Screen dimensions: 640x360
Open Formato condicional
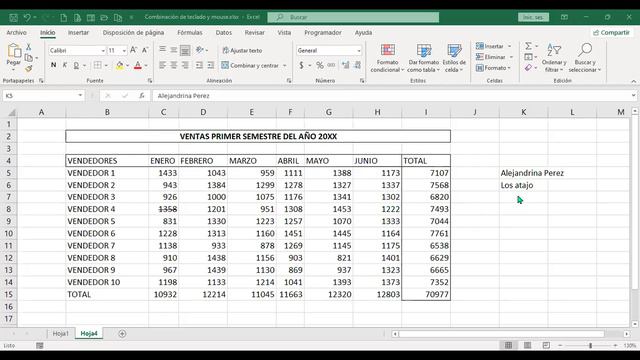point(387,58)
